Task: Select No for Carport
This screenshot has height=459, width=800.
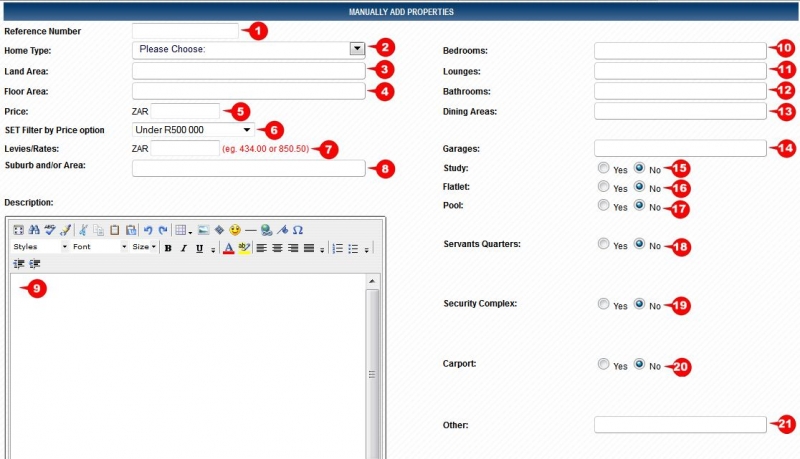Action: [639, 364]
